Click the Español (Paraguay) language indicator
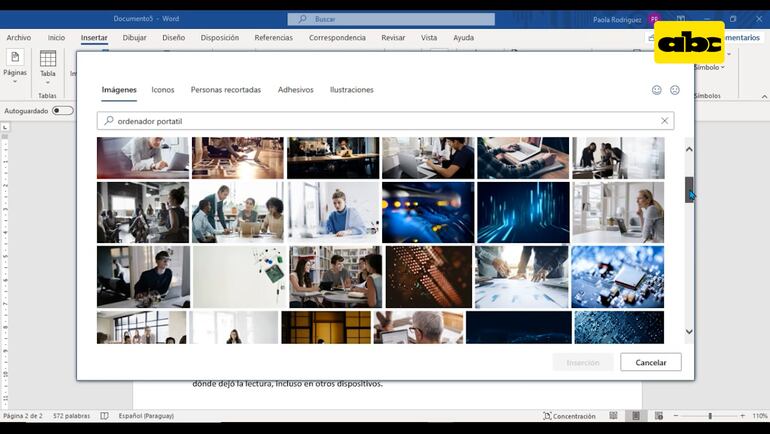Viewport: 770px width, 434px height. tap(147, 415)
